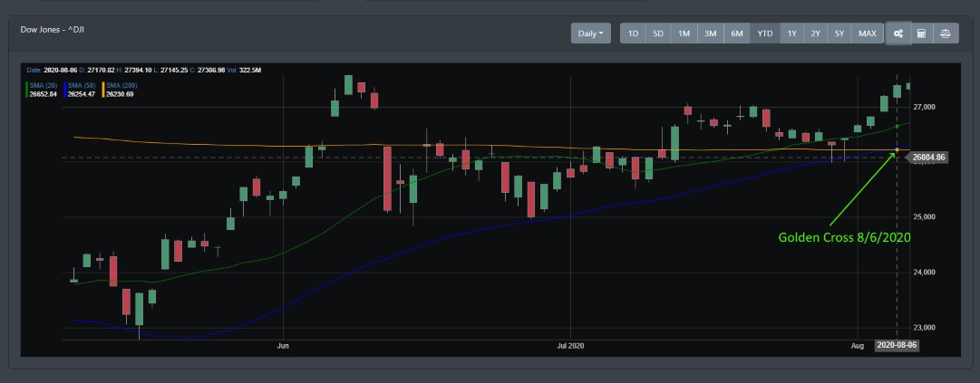
Task: Choose the YTD time range
Action: 765,34
